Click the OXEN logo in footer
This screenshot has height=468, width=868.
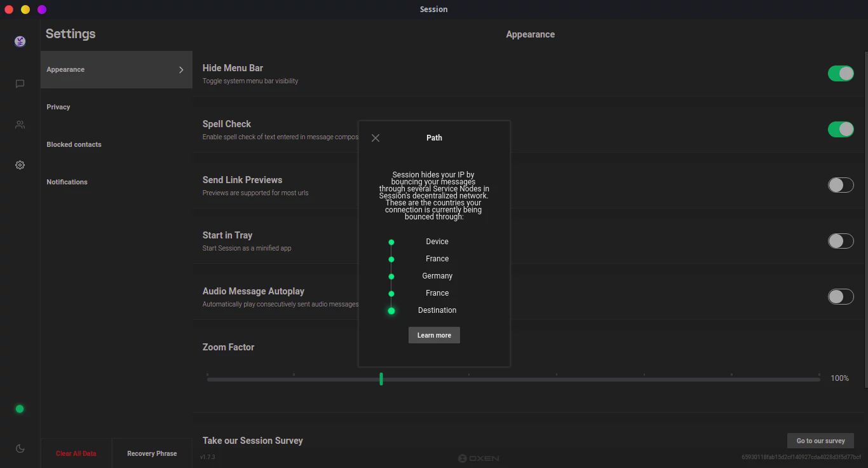478,458
